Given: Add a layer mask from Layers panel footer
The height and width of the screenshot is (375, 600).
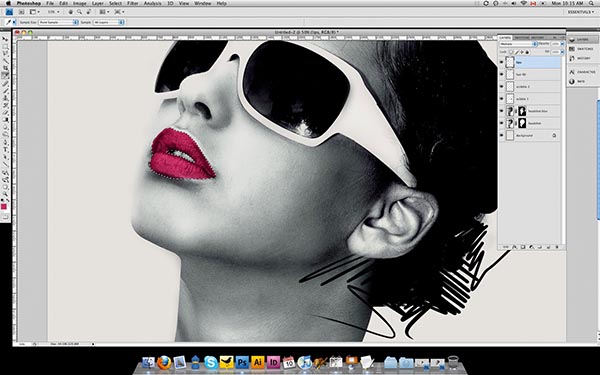Looking at the screenshot, I should 523,247.
